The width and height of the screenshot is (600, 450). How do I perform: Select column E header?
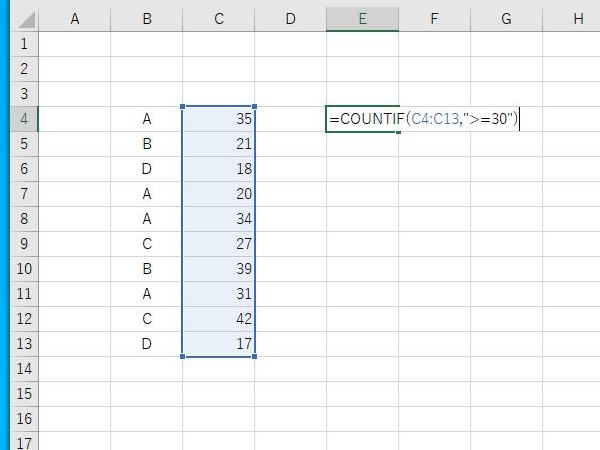point(362,19)
